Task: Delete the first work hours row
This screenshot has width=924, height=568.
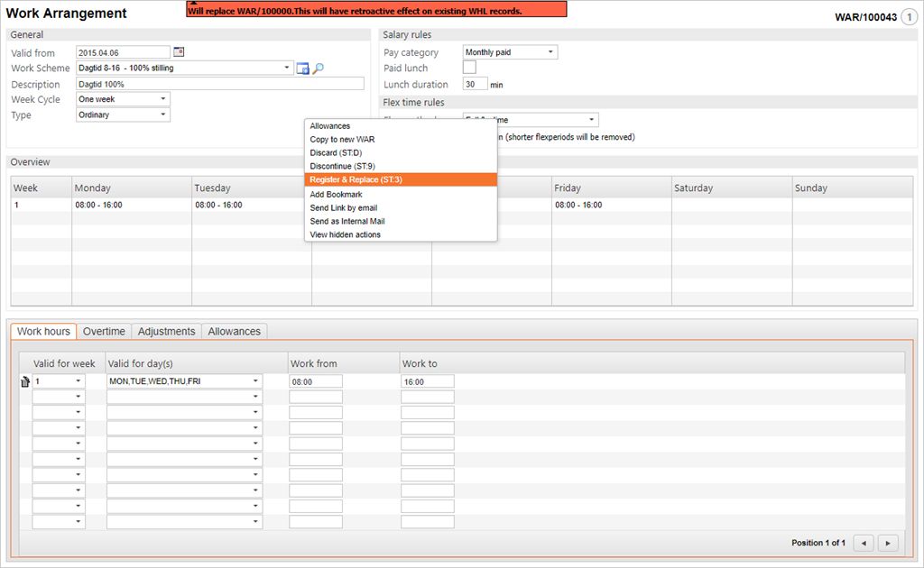Action: [x=25, y=382]
